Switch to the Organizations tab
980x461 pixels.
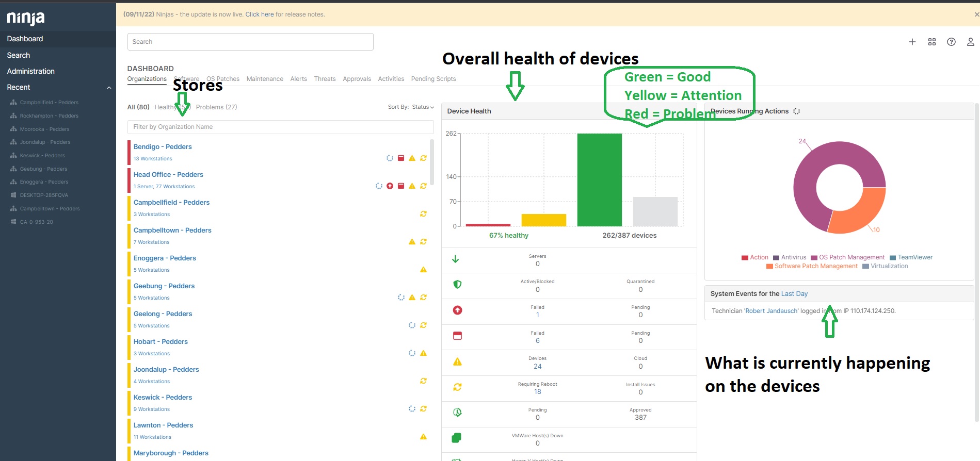click(147, 79)
